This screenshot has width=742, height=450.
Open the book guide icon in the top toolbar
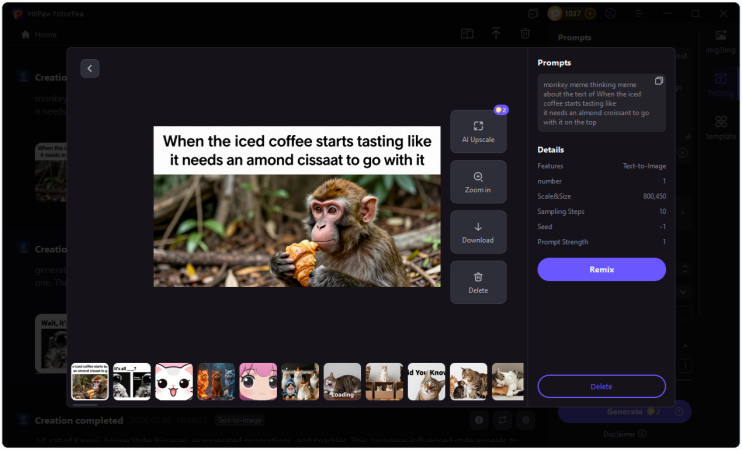pyautogui.click(x=467, y=34)
